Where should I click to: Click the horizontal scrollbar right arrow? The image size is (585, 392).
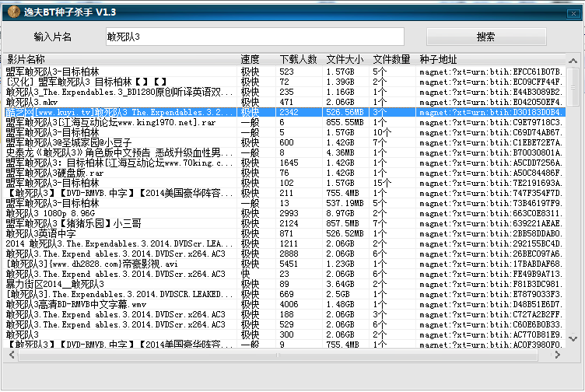558,355
